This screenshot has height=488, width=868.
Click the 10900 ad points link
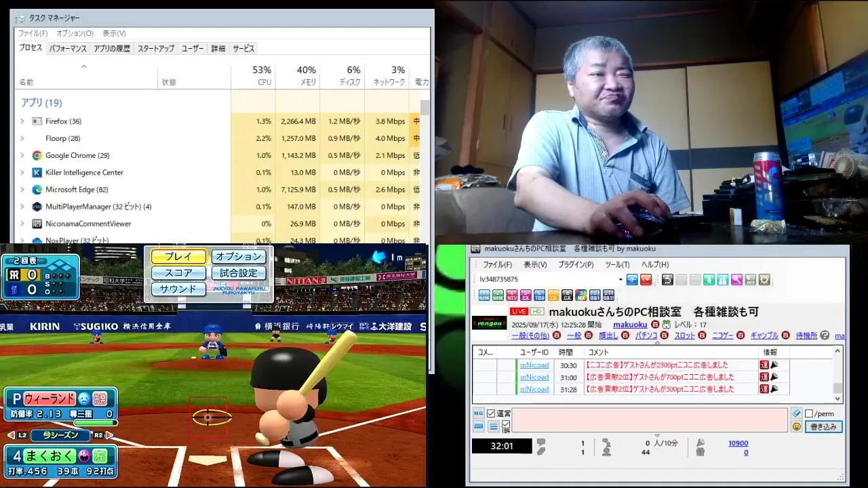[738, 443]
